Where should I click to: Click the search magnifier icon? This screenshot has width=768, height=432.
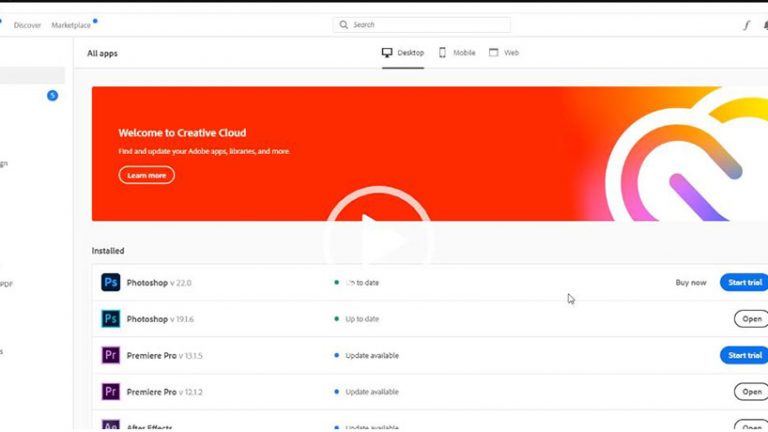point(343,24)
